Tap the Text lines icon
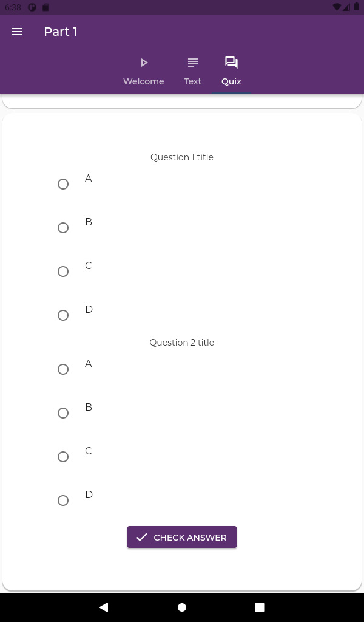Screen dimensions: 364x622 pos(192,63)
